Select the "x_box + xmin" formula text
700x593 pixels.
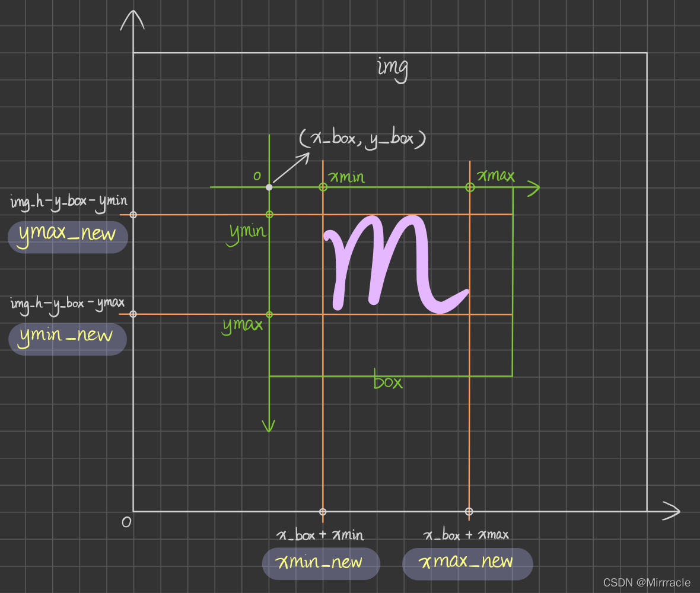point(320,534)
